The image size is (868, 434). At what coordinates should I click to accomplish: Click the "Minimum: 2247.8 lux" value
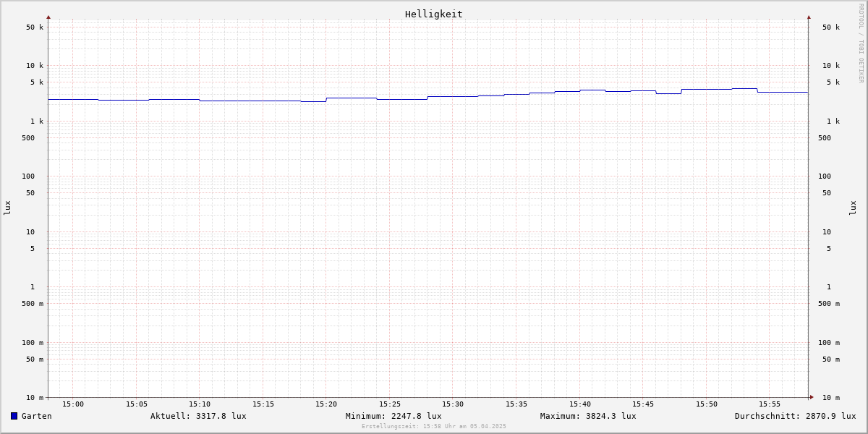[393, 416]
